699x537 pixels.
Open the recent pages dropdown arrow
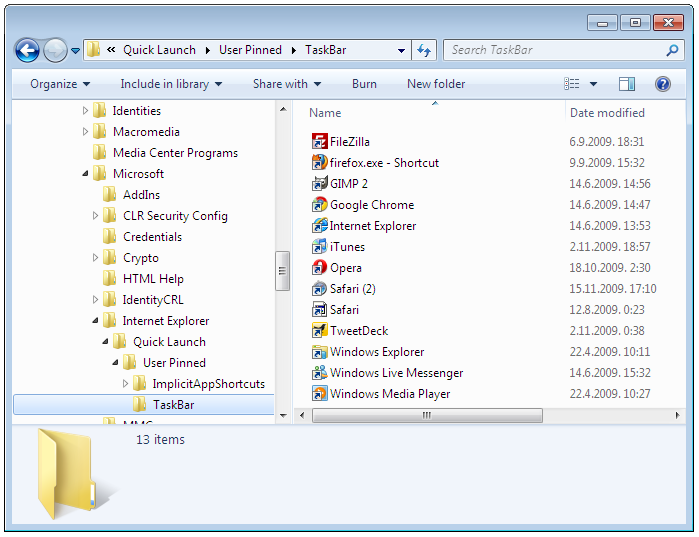(76, 50)
